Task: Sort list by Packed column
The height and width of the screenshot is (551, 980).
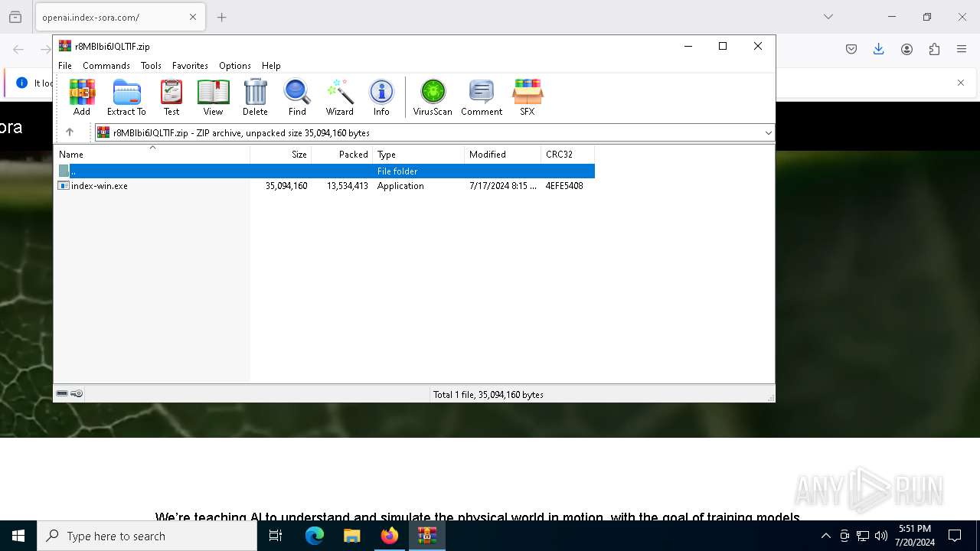Action: pyautogui.click(x=341, y=155)
